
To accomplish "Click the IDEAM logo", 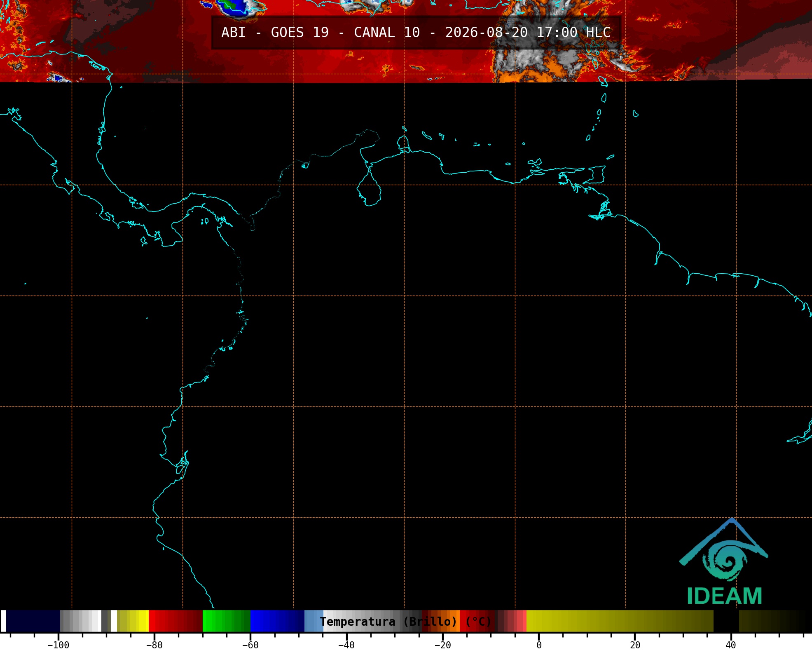I will pyautogui.click(x=724, y=561).
